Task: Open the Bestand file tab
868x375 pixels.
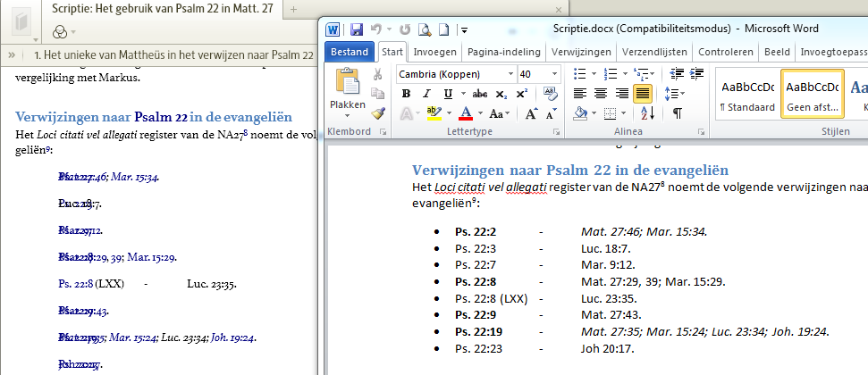Action: click(x=350, y=52)
